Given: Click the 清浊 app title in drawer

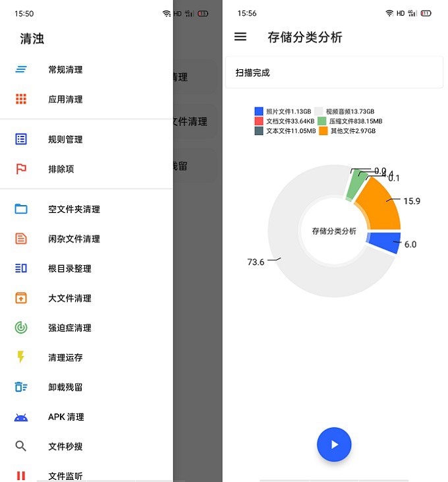Looking at the screenshot, I should tap(32, 39).
